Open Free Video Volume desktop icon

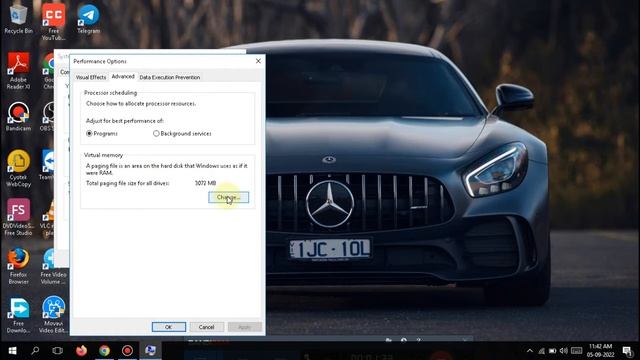pyautogui.click(x=53, y=266)
